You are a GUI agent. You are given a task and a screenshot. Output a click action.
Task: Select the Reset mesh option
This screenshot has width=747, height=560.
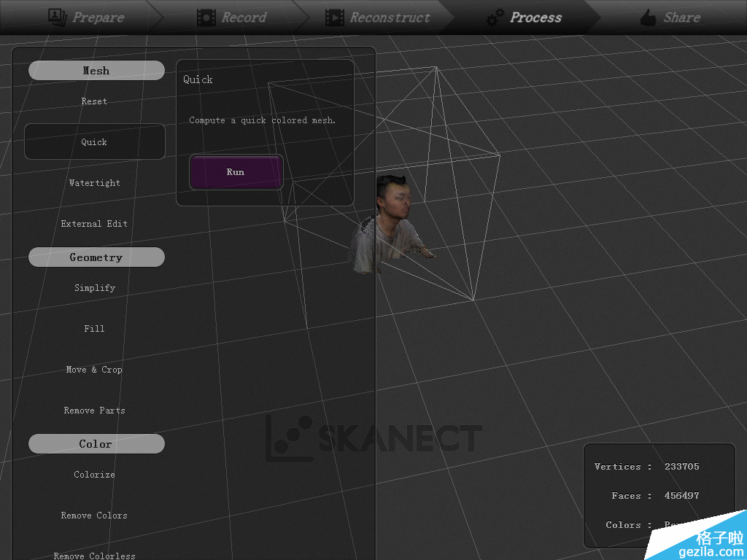coord(94,101)
